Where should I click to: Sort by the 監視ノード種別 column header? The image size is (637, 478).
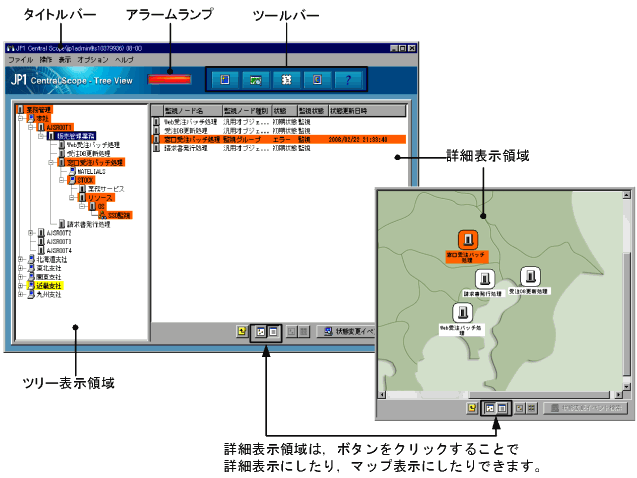pyautogui.click(x=247, y=110)
